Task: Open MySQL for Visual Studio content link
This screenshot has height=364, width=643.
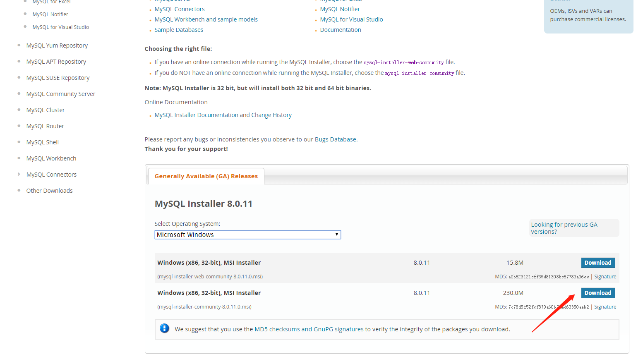Action: pyautogui.click(x=351, y=19)
